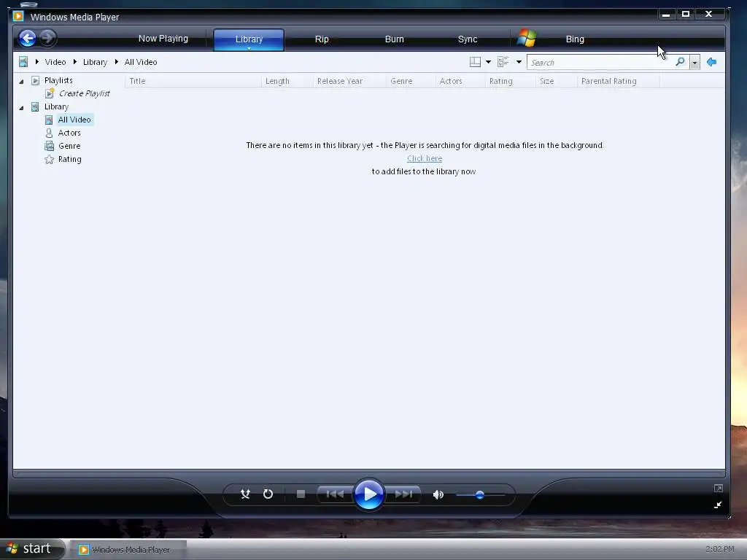
Task: Select Rating in the library tree
Action: coord(70,159)
